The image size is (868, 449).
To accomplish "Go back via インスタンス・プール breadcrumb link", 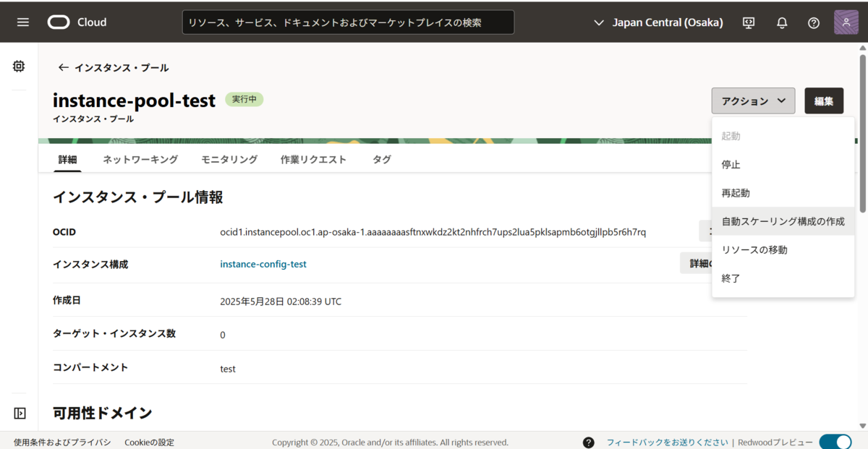I will [x=122, y=67].
